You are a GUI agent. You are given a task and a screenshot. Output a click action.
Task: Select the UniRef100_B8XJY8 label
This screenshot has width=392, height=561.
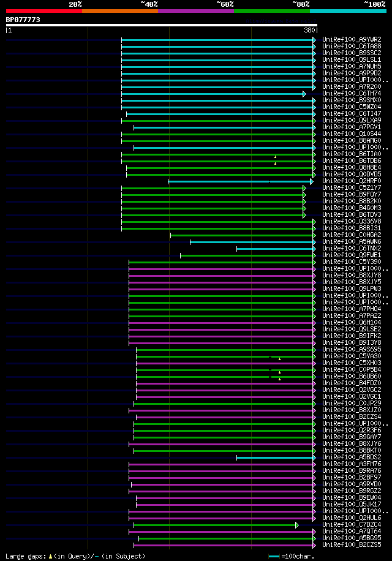352,275
